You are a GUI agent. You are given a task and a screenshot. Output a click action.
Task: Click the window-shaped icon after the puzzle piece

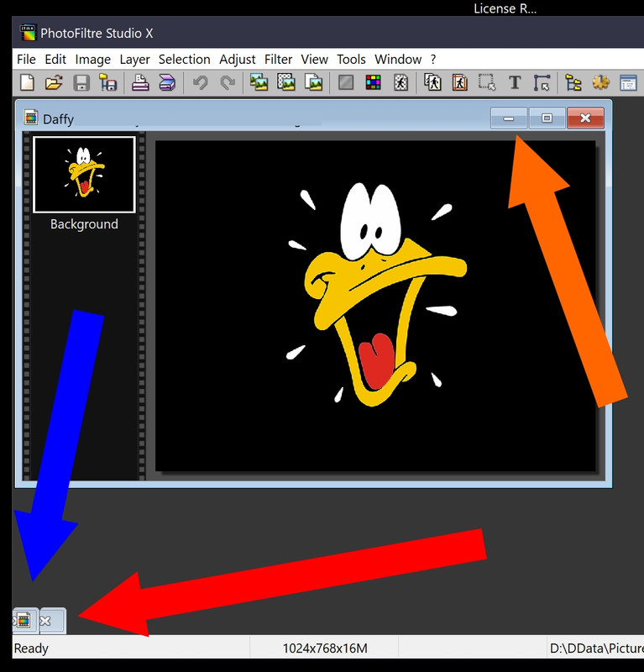click(628, 82)
